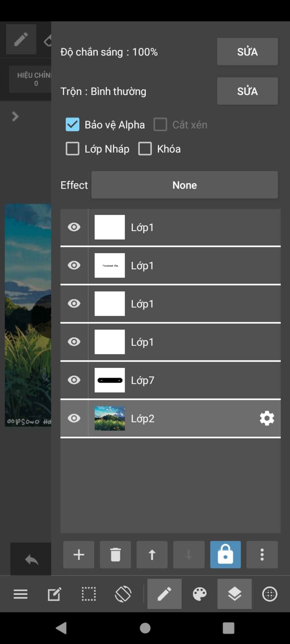Tap SỬA beside Trộn Bình thường
The height and width of the screenshot is (644, 290).
pos(247,91)
